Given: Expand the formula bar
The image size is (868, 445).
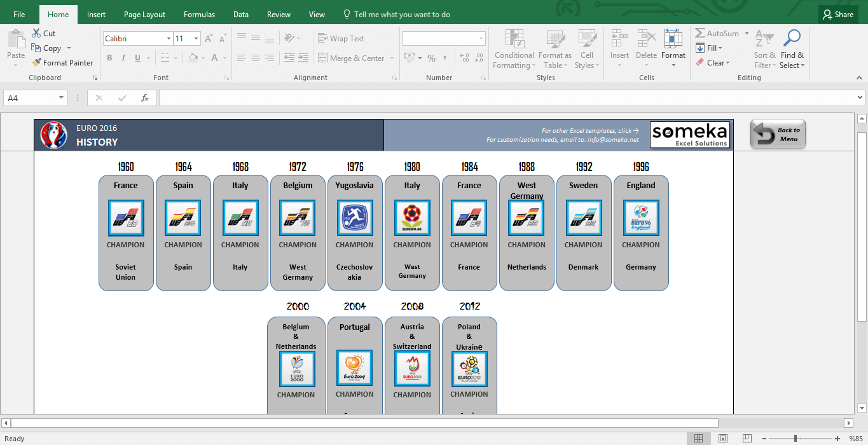Looking at the screenshot, I should 860,98.
